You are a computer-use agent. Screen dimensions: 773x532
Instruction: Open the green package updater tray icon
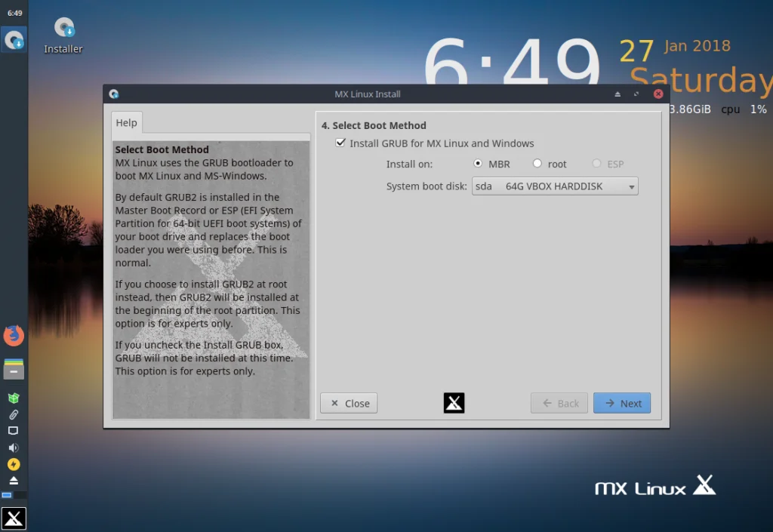[14, 398]
